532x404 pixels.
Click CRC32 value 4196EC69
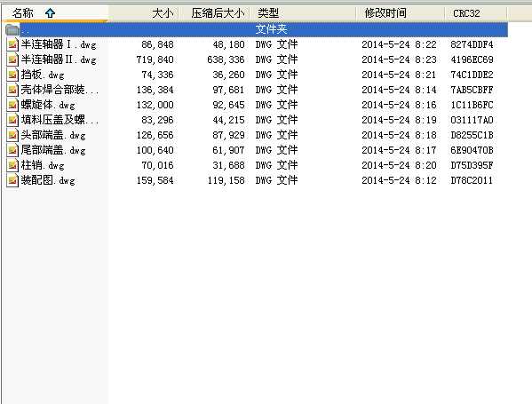click(472, 59)
